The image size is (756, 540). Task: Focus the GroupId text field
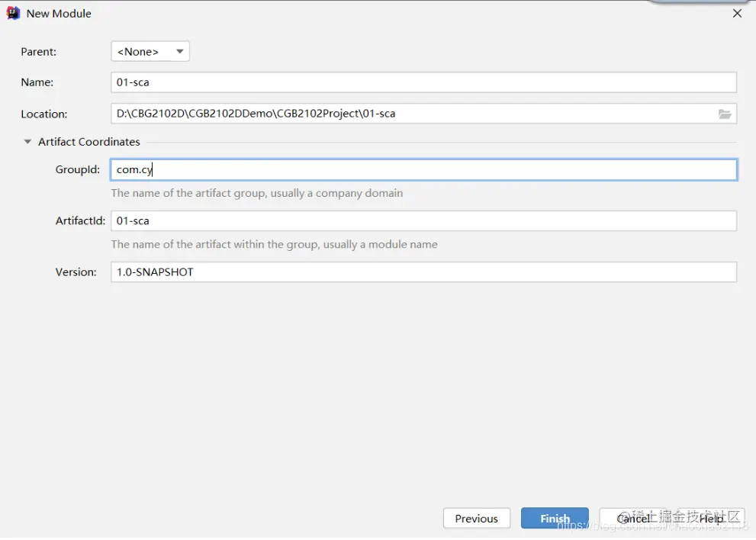423,170
